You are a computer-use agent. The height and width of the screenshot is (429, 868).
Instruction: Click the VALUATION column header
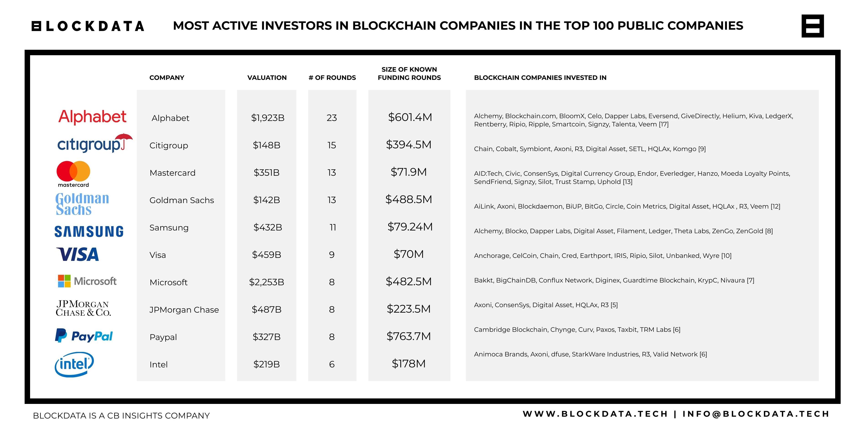267,78
